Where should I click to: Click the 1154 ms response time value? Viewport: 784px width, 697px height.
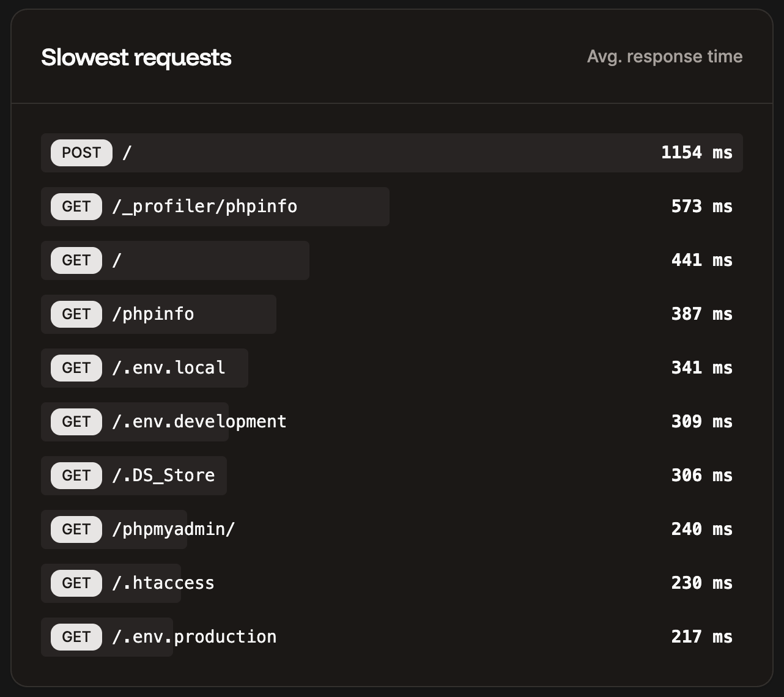tap(696, 152)
